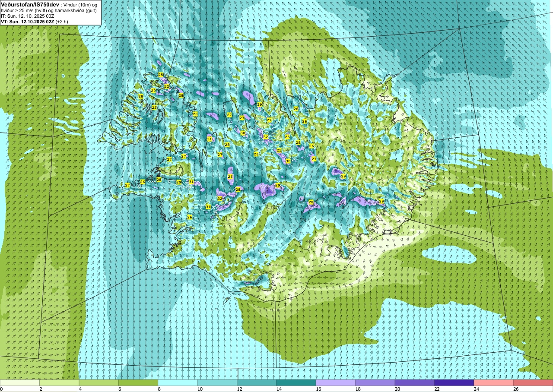Click the "VT: Sun. 12.10.2025 02Z" line
The width and height of the screenshot is (553, 392).
pyautogui.click(x=28, y=22)
